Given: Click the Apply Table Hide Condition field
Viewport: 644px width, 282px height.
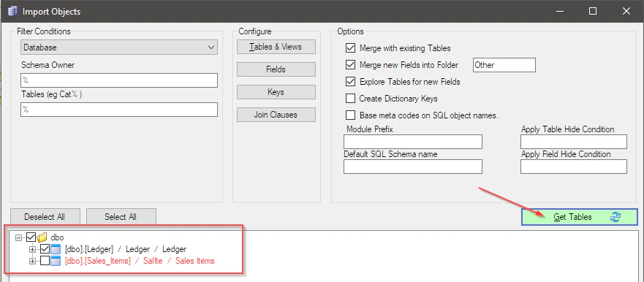Looking at the screenshot, I should point(574,142).
